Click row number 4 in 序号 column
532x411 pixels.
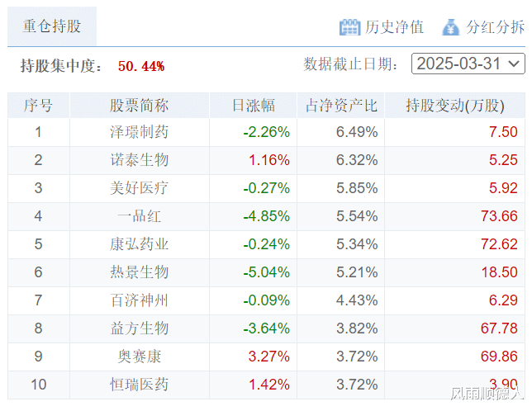point(38,216)
